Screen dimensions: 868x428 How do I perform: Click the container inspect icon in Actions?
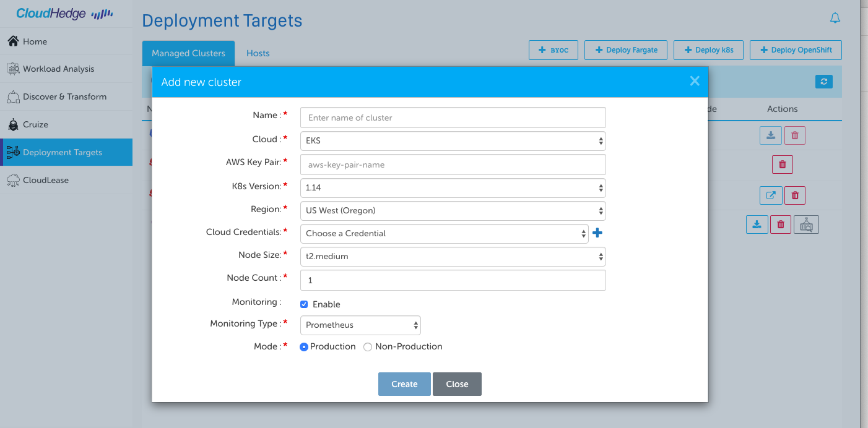806,225
